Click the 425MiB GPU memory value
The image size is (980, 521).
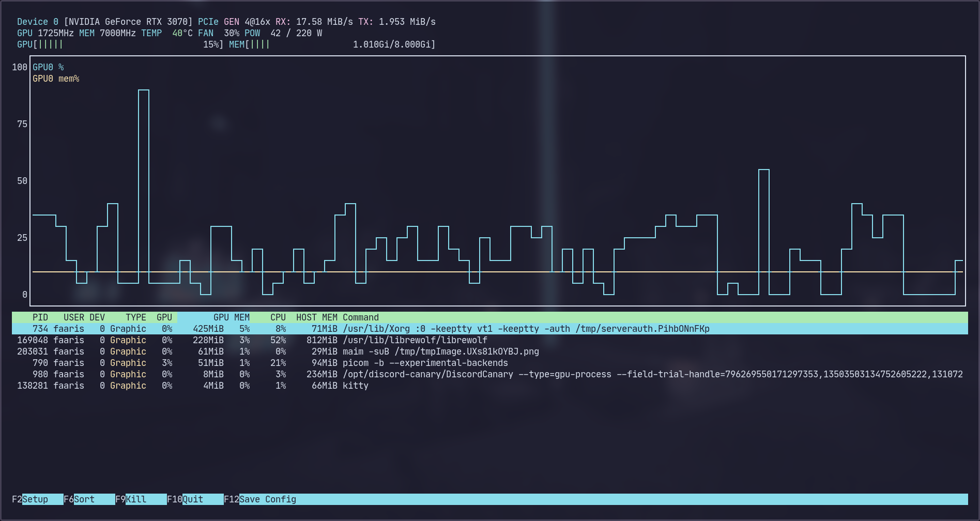point(208,329)
